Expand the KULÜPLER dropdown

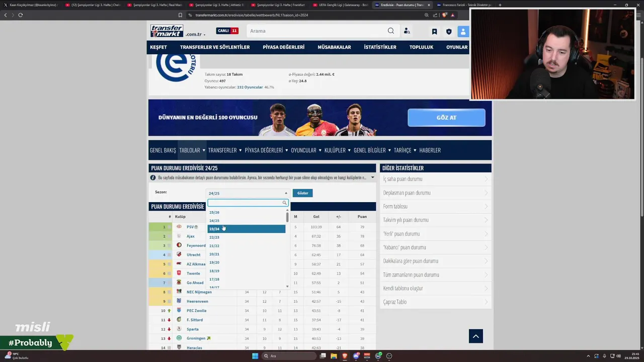tap(337, 150)
